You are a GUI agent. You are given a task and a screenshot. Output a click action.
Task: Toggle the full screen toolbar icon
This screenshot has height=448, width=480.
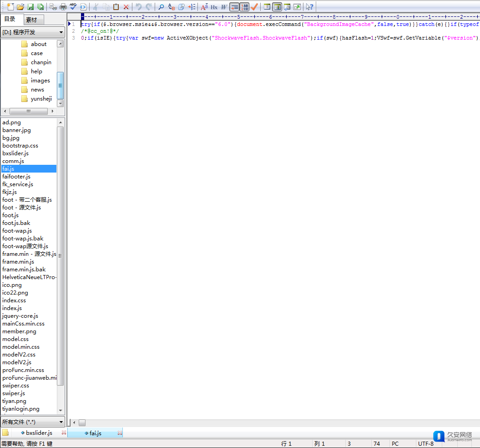297,7
